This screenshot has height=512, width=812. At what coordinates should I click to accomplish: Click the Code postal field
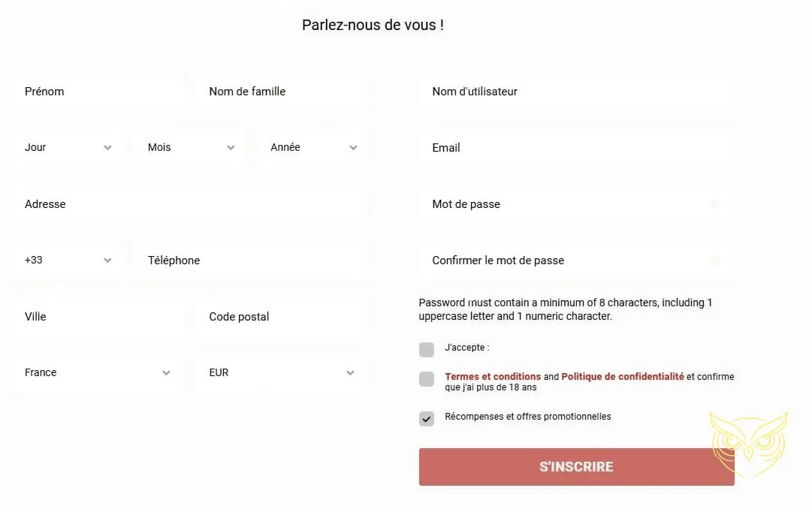[x=280, y=316]
